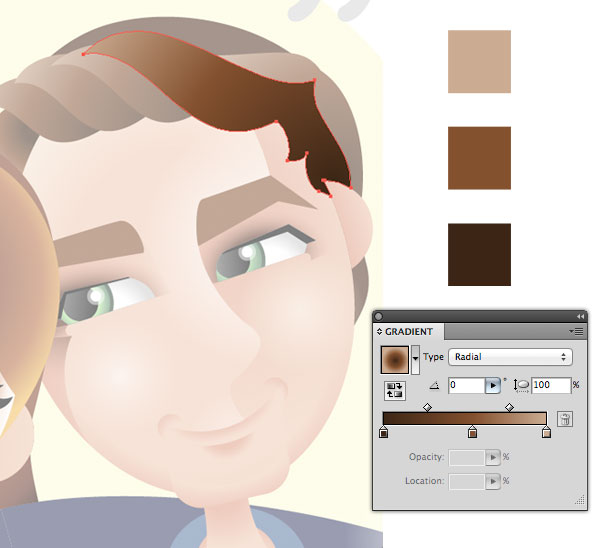600x548 pixels.
Task: Click the gradient slider bar
Action: point(465,418)
